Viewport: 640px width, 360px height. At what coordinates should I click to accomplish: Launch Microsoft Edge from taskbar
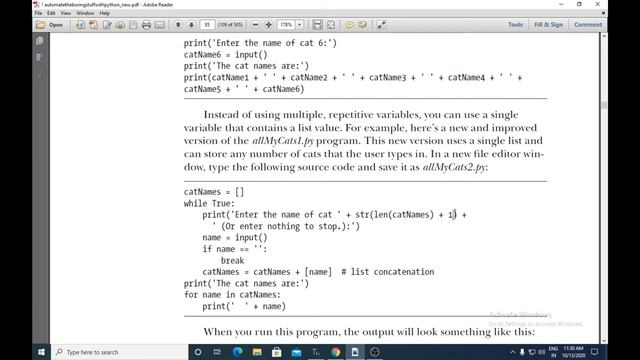(237, 352)
